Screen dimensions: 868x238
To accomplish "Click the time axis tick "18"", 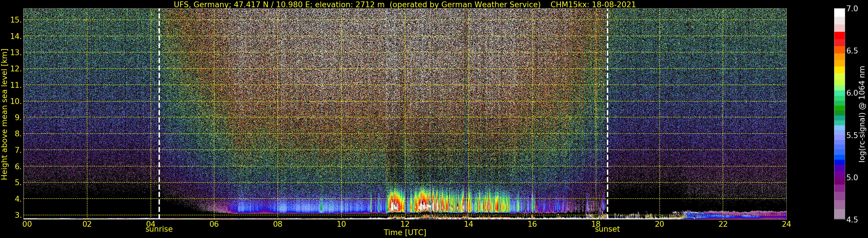I will [596, 224].
